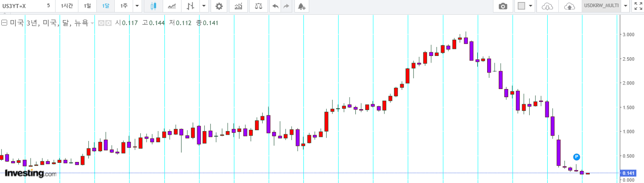Click the 고0.144 high value

pyautogui.click(x=153, y=23)
